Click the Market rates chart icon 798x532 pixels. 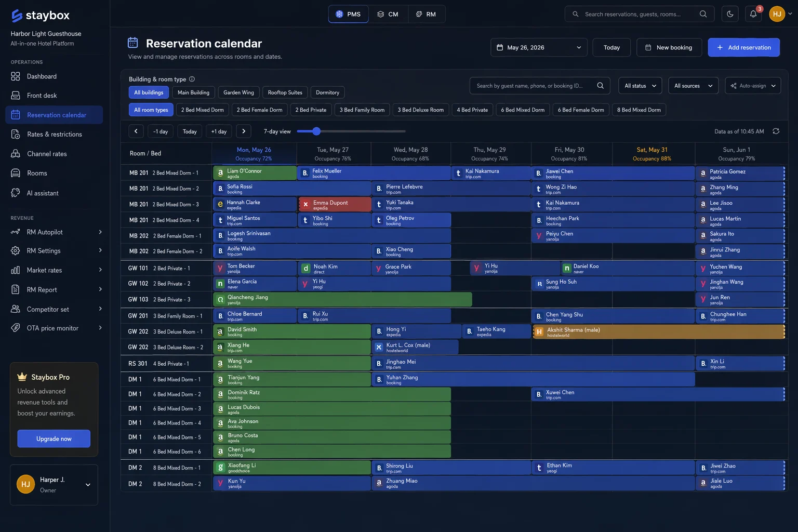pos(16,270)
